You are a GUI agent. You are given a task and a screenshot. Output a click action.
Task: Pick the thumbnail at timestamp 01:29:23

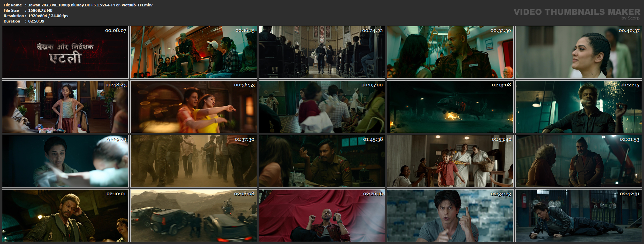66,161
